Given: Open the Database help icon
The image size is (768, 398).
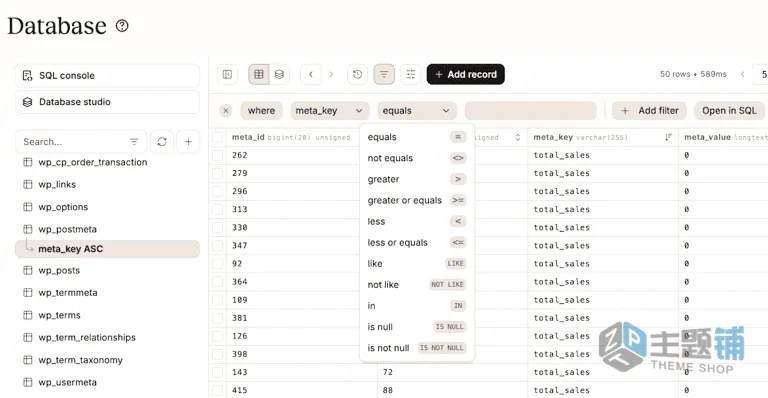Looking at the screenshot, I should click(122, 25).
